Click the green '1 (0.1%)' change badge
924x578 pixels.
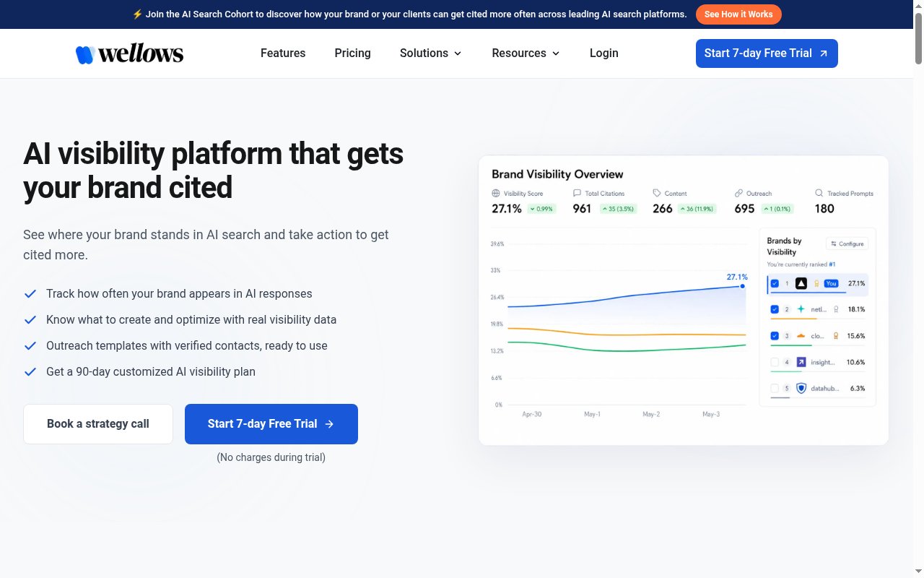(776, 209)
